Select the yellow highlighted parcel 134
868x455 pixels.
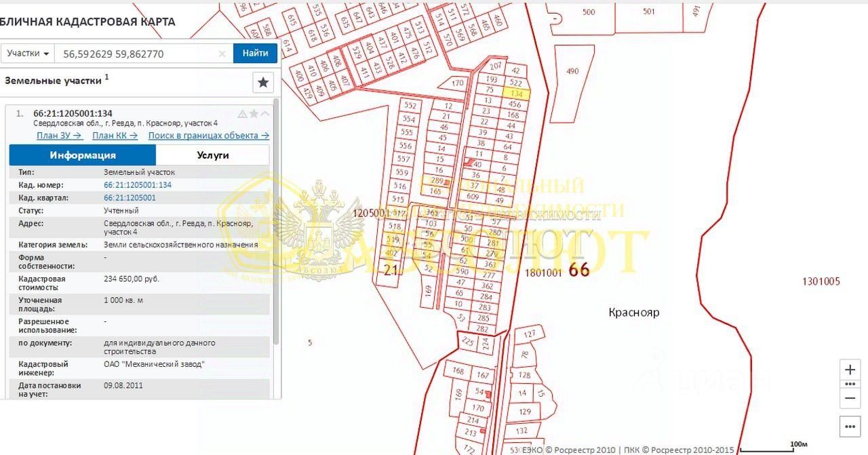pos(517,94)
